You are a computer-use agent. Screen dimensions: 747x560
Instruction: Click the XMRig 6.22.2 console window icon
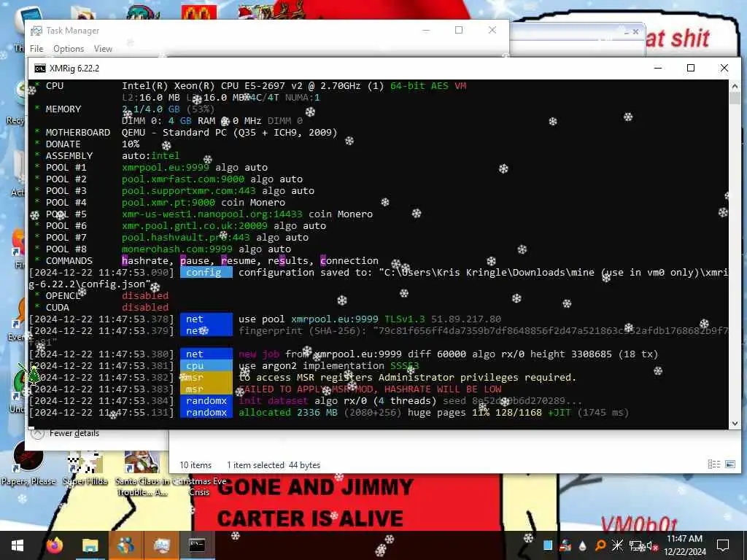coord(40,68)
